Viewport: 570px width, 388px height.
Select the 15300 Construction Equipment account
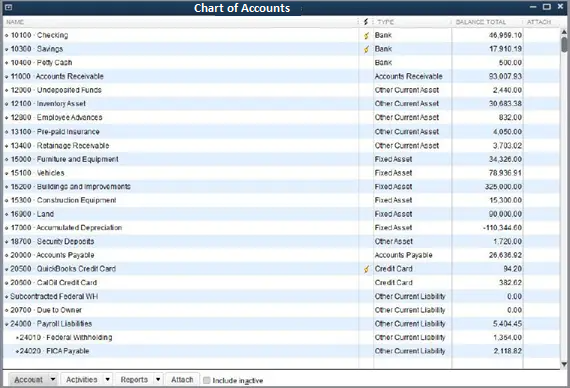pos(281,200)
